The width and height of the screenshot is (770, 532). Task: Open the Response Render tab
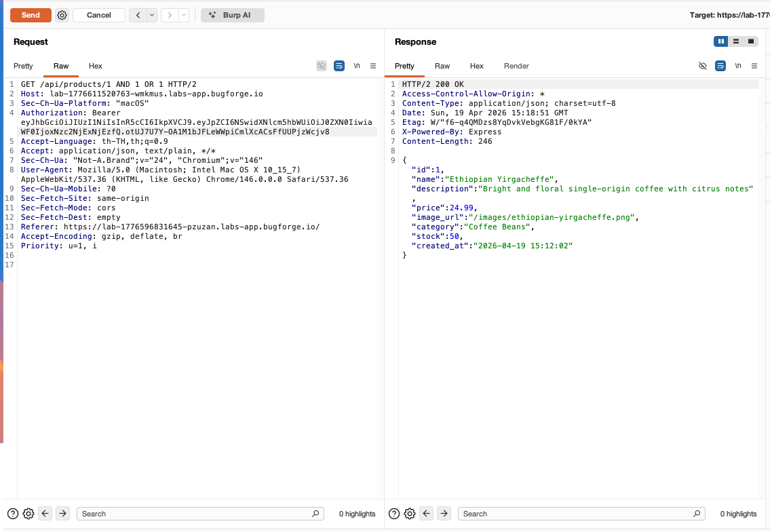tap(516, 66)
